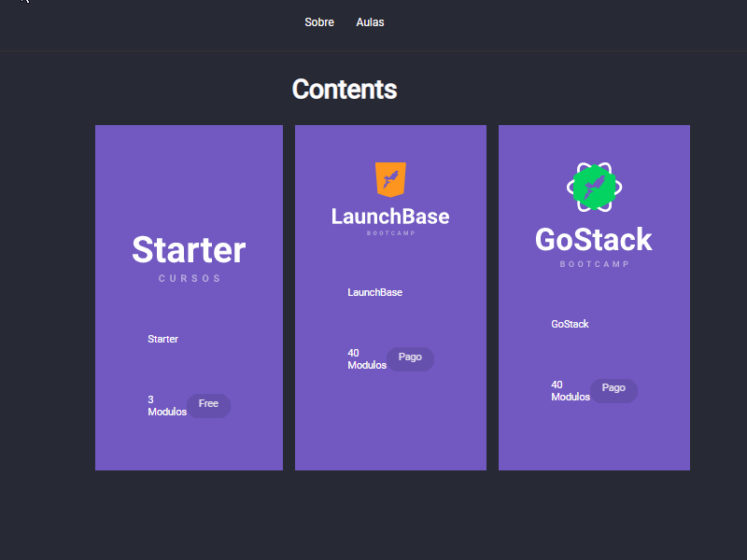Select the Starter course card
The width and height of the screenshot is (747, 560).
pyautogui.click(x=189, y=297)
